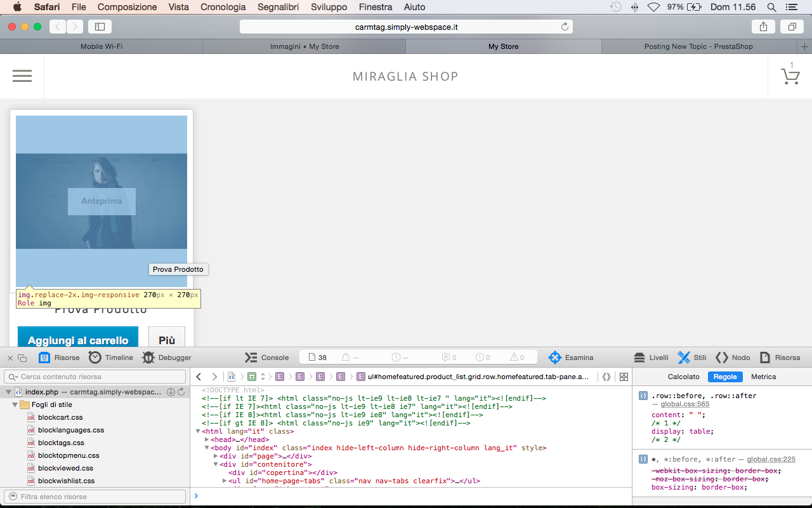Activate the Esamina element picker
Image resolution: width=812 pixels, height=508 pixels.
tap(571, 358)
